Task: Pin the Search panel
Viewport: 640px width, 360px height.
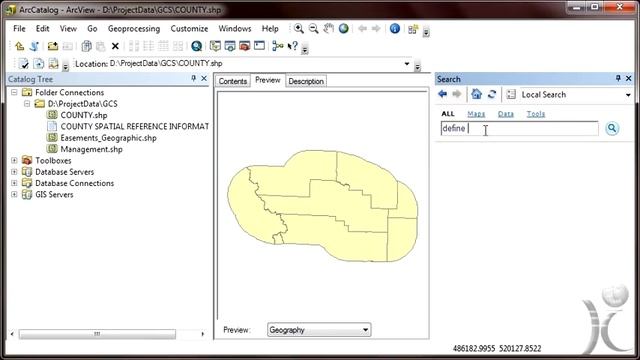Action: click(x=618, y=78)
